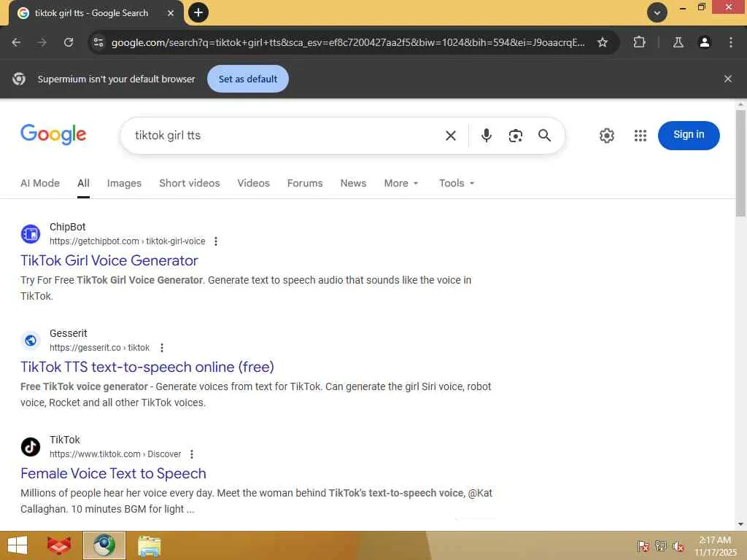
Task: Click Supermium browser taskbar icon
Action: [104, 545]
